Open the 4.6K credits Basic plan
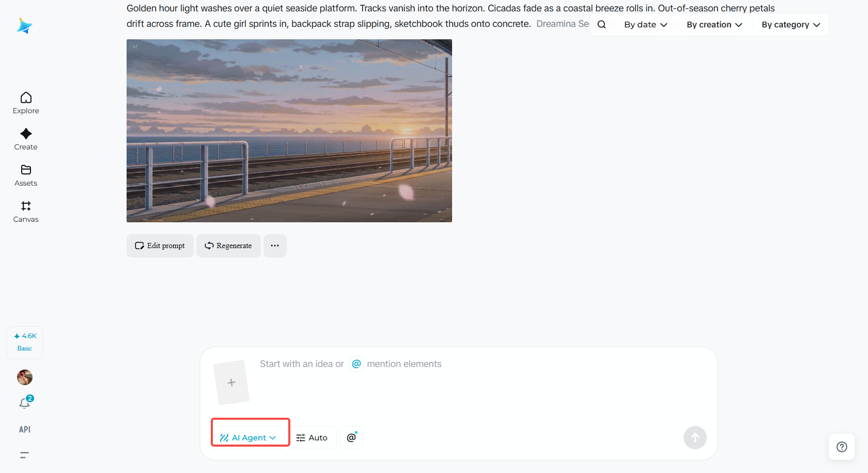868x473 pixels. click(x=25, y=342)
